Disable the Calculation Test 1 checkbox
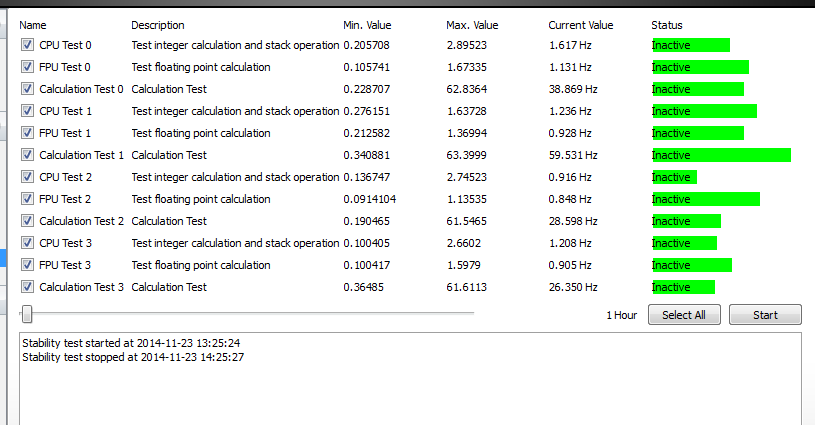815x425 pixels. click(x=27, y=155)
